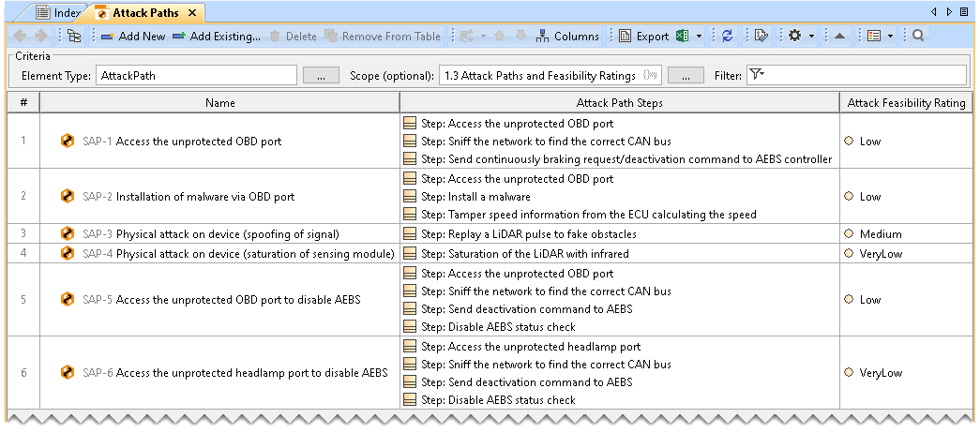This screenshot has height=433, width=980.
Task: Click the Export button
Action: click(643, 37)
